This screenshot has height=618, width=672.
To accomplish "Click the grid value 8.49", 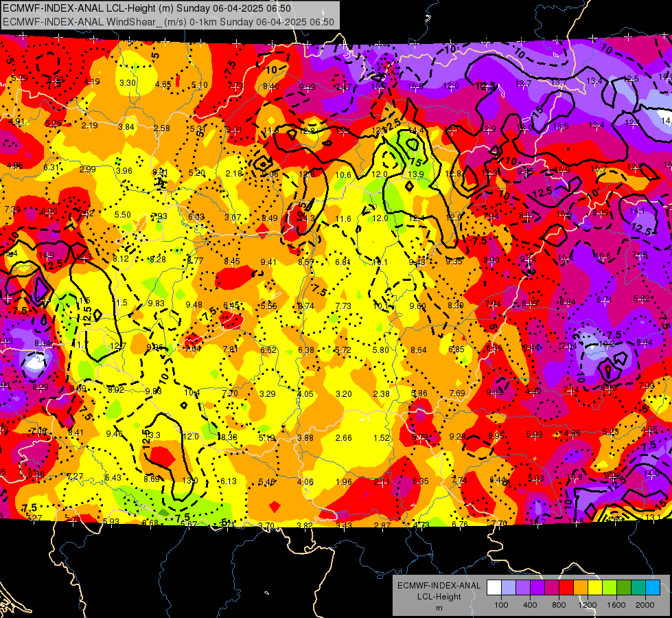I will [x=270, y=218].
